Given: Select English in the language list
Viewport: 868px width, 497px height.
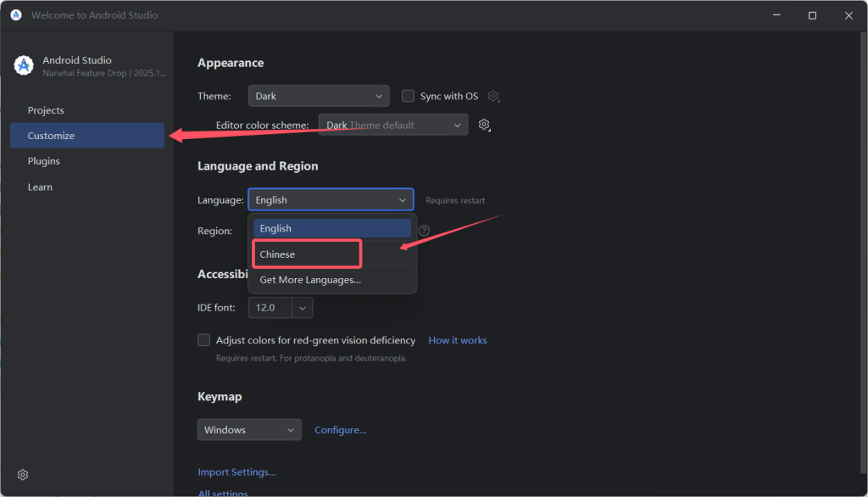Looking at the screenshot, I should click(332, 228).
